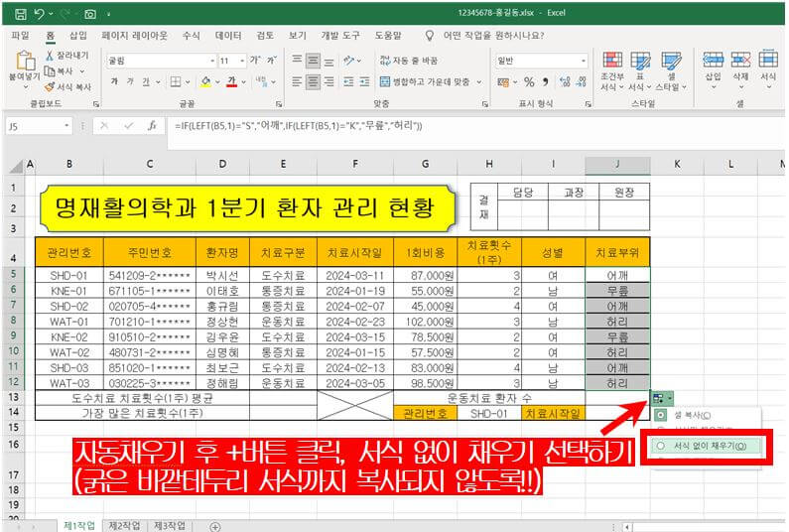Click the decrease font size icon

pyautogui.click(x=271, y=61)
